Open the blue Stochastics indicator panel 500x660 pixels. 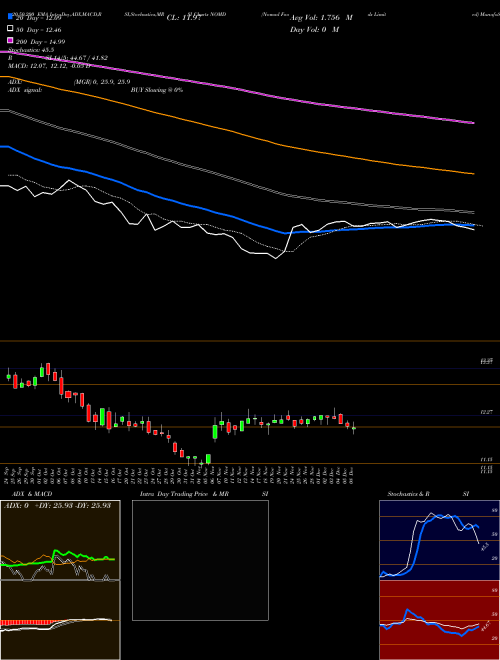(439, 540)
